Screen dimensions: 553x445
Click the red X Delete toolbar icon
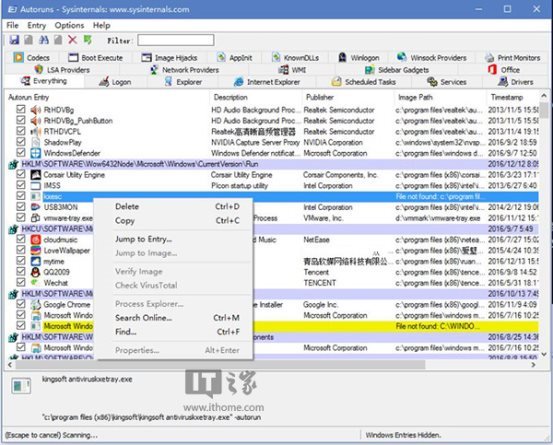coord(73,40)
